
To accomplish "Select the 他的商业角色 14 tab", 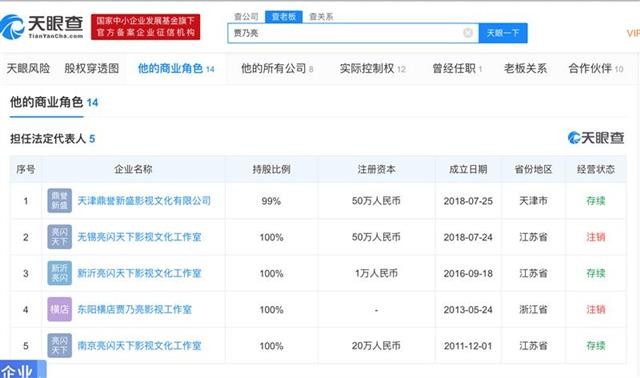I will (176, 69).
